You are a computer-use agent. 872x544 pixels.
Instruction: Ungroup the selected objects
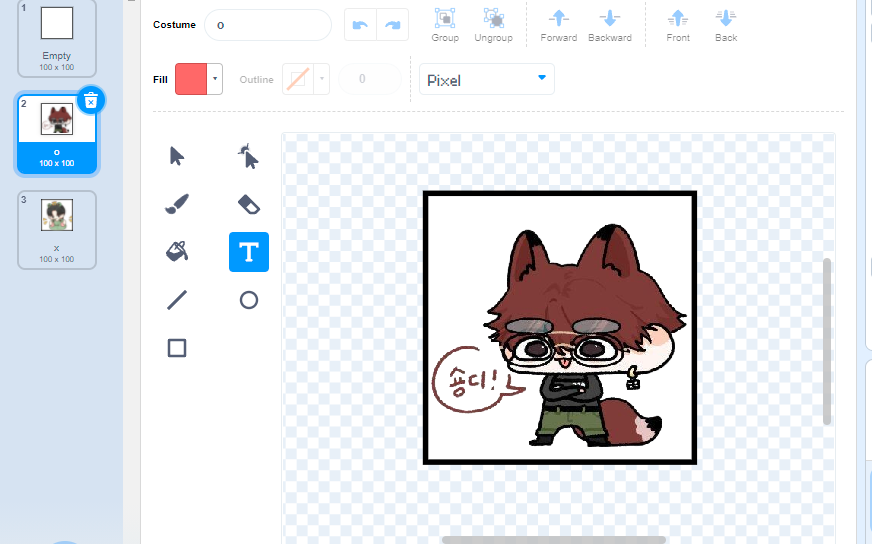pos(493,26)
